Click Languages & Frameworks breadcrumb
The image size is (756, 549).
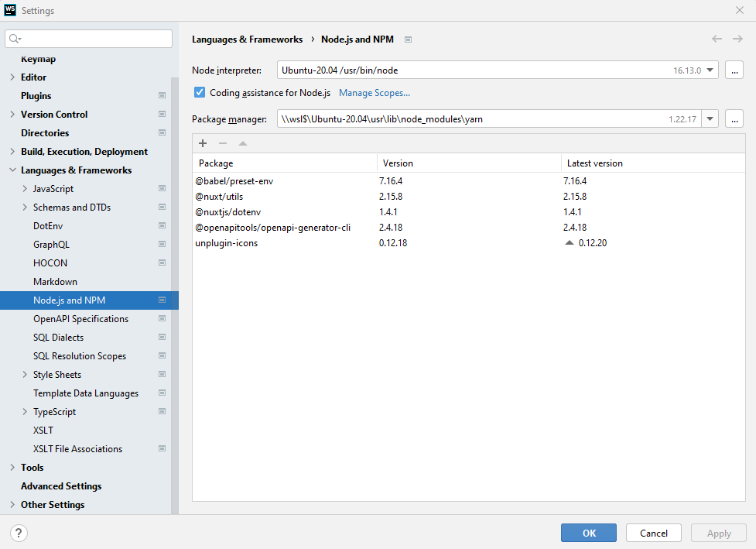point(248,39)
